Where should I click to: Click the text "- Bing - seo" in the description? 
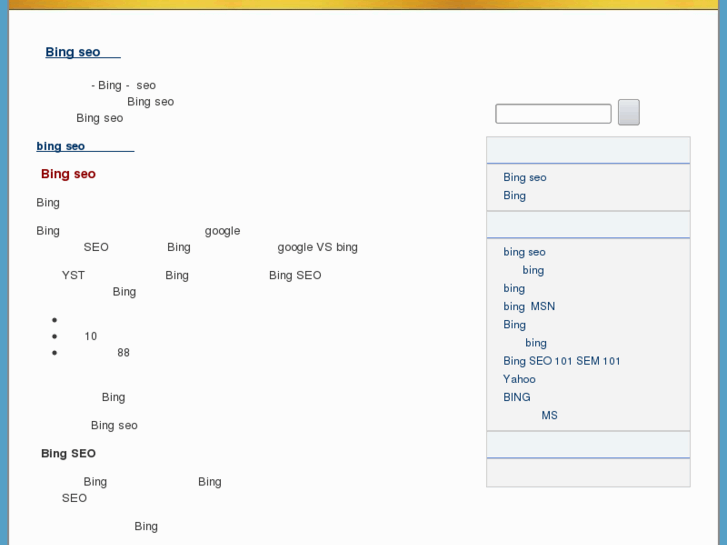[123, 85]
